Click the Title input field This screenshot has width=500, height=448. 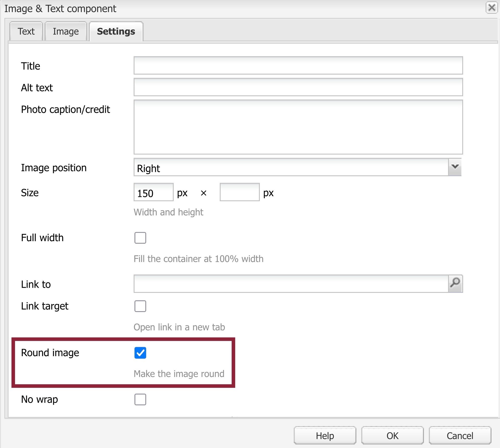click(298, 66)
